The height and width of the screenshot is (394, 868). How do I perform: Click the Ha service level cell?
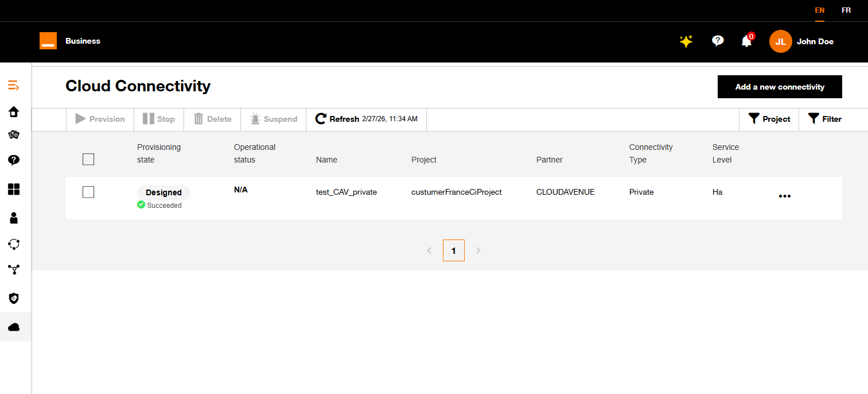[717, 192]
